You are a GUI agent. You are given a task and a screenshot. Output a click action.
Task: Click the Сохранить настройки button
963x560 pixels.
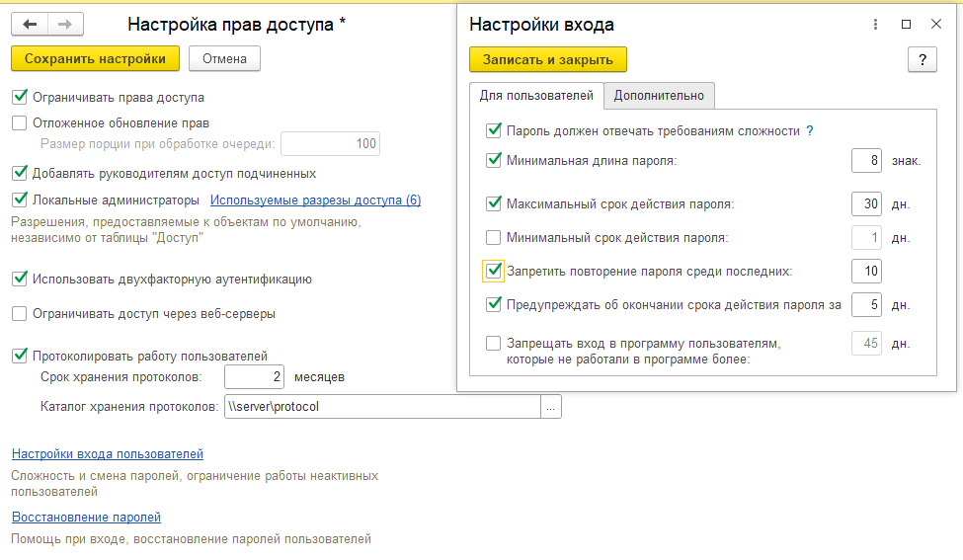tap(96, 59)
